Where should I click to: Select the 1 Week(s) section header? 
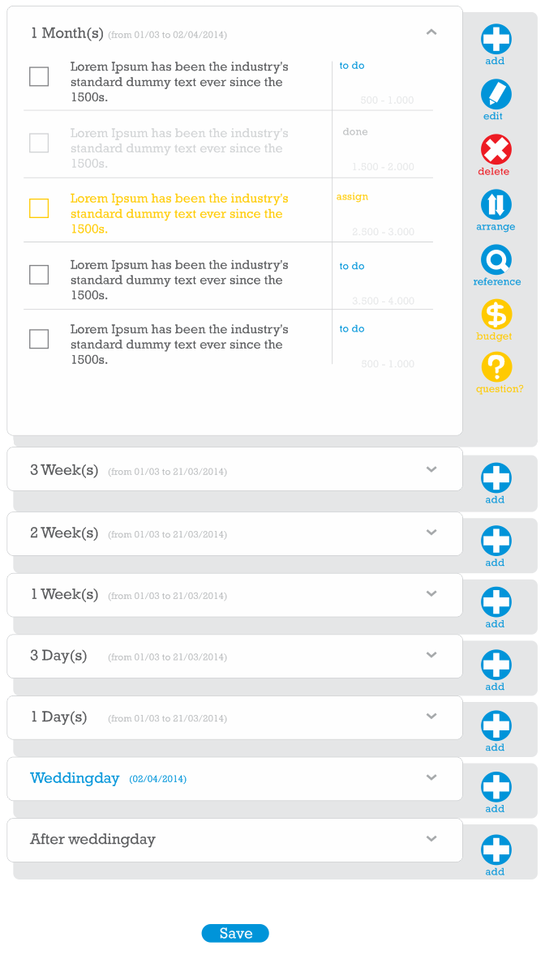[65, 595]
